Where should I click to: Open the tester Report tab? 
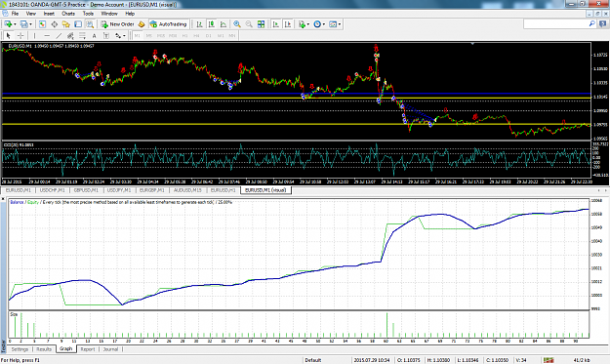(88, 349)
